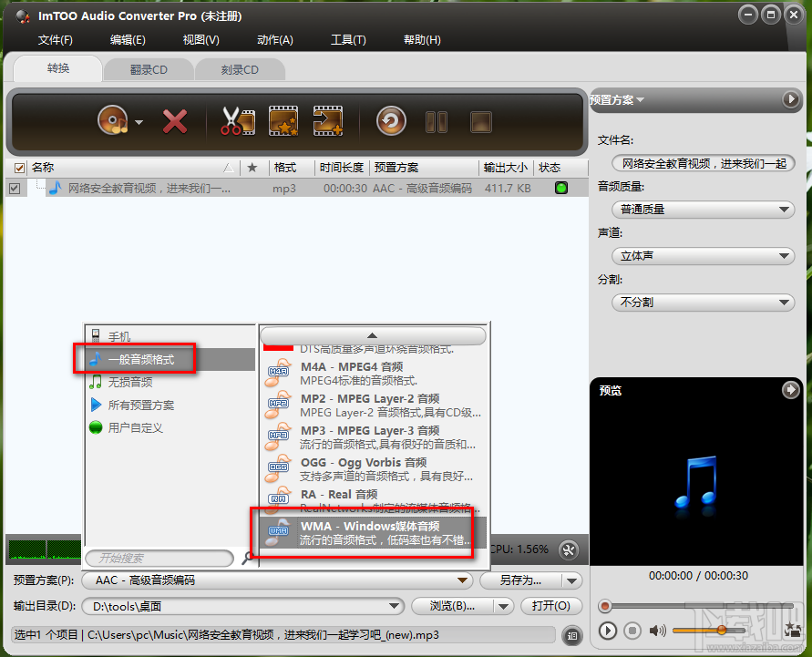Click the circular convert/refresh icon

[390, 119]
